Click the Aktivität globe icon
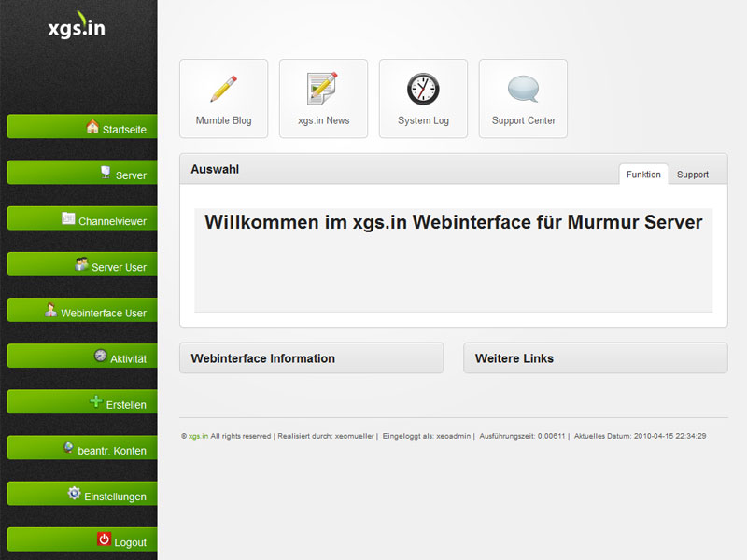The width and height of the screenshot is (747, 560). pyautogui.click(x=103, y=357)
